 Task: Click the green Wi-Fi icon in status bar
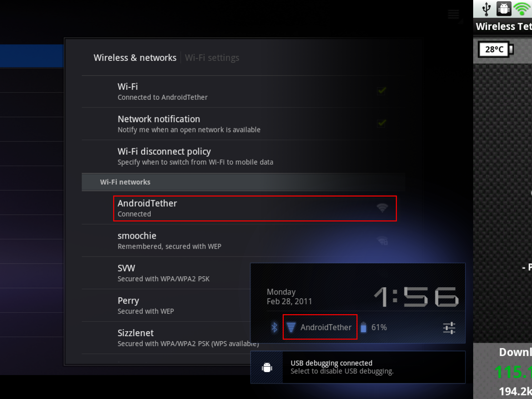pyautogui.click(x=522, y=9)
